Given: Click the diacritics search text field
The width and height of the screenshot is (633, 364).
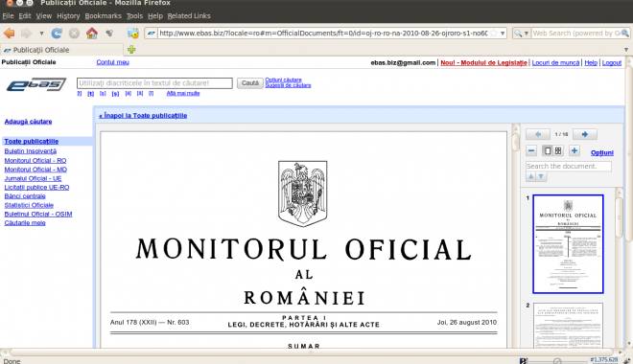Looking at the screenshot, I should [x=154, y=83].
